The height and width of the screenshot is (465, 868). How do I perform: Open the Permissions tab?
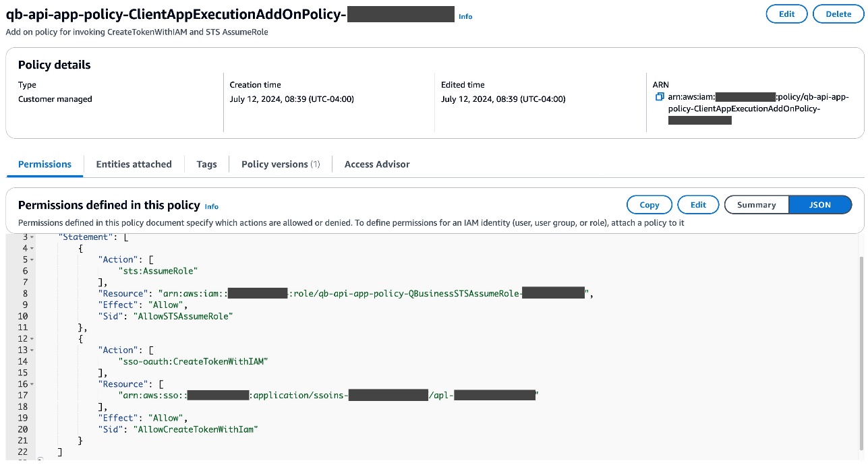[45, 164]
